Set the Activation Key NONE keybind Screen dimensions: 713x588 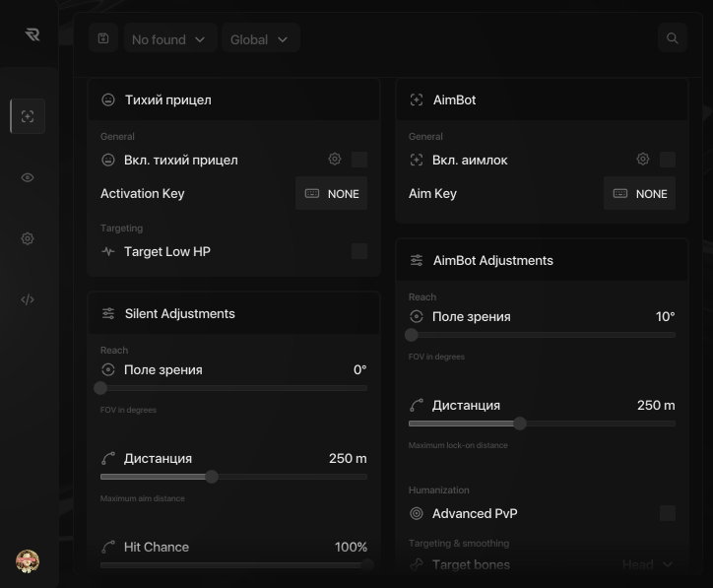tap(331, 193)
